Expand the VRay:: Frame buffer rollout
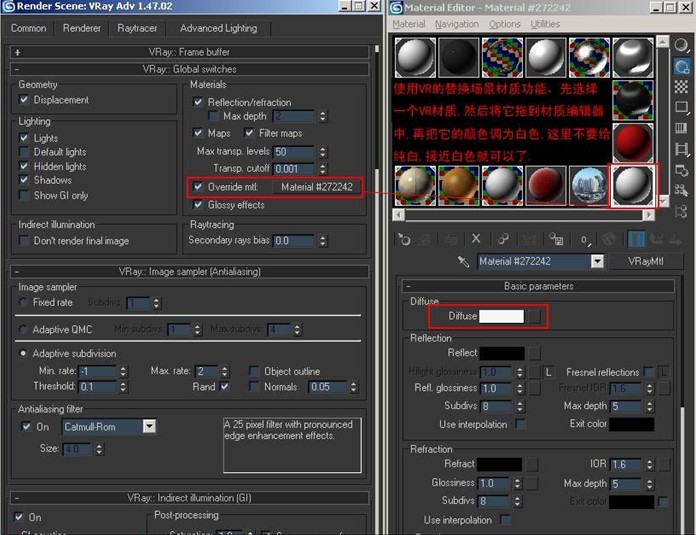The width and height of the screenshot is (696, 535). click(x=190, y=52)
